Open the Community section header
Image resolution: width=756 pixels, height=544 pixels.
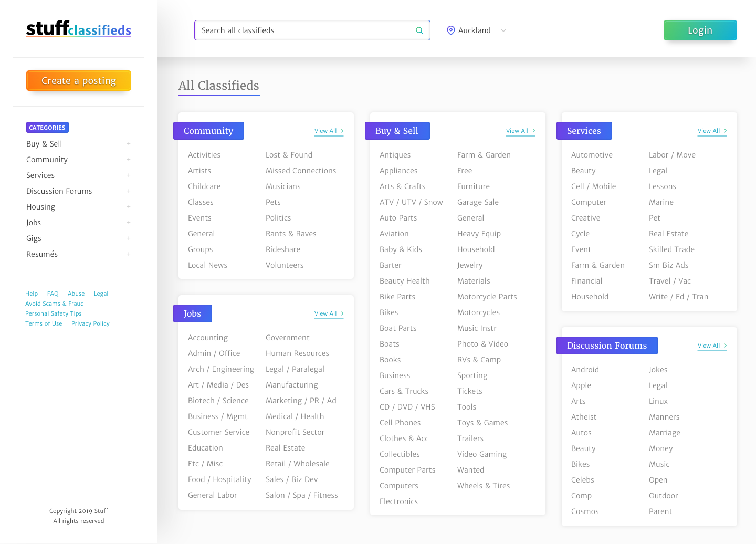tap(208, 131)
